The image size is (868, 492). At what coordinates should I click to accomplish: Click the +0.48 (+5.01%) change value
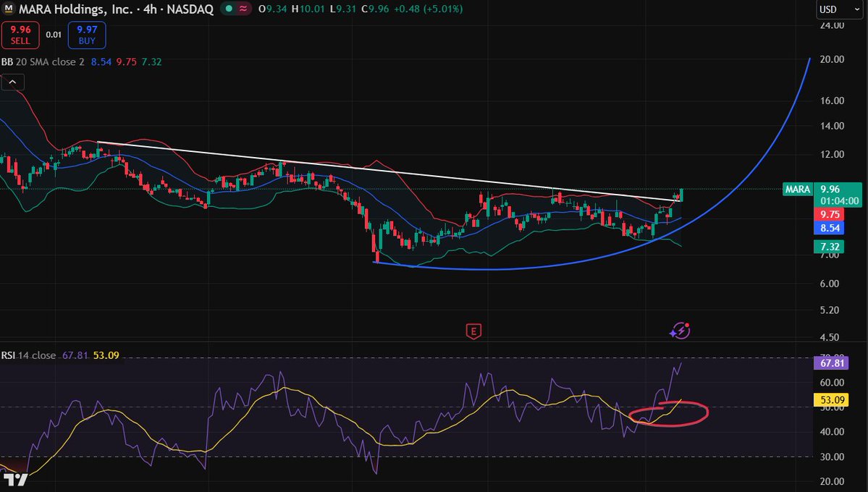[x=428, y=9]
